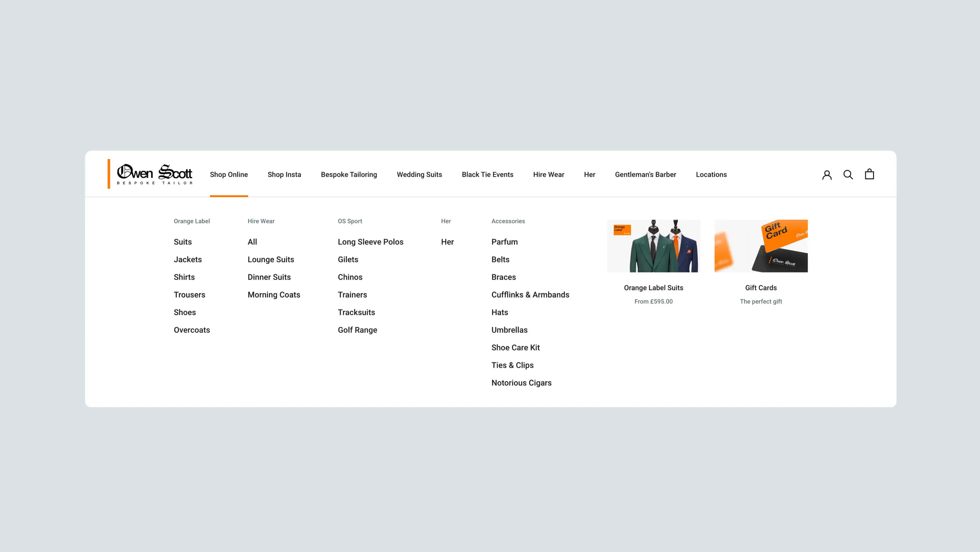Select Cufflinks & Armbands under Accessories

530,295
